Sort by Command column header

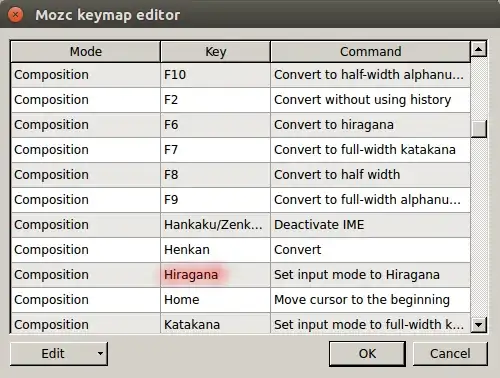pyautogui.click(x=370, y=52)
